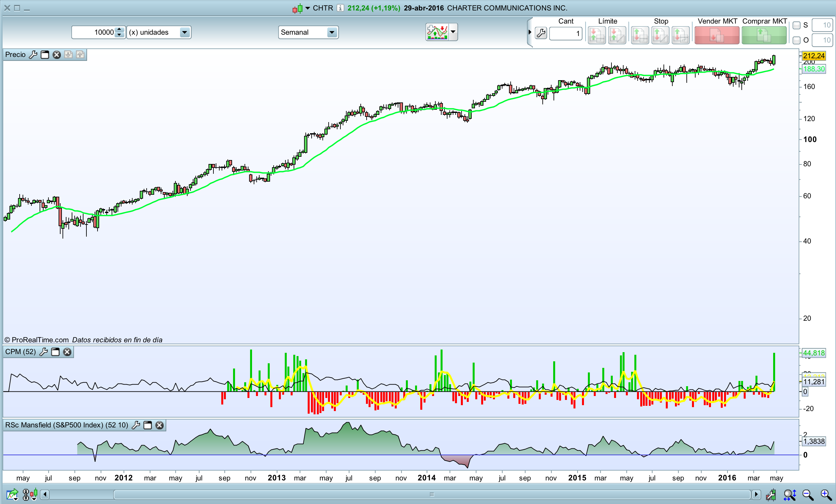Click the Vender MKT sell button
This screenshot has height=504, width=836.
pos(717,35)
